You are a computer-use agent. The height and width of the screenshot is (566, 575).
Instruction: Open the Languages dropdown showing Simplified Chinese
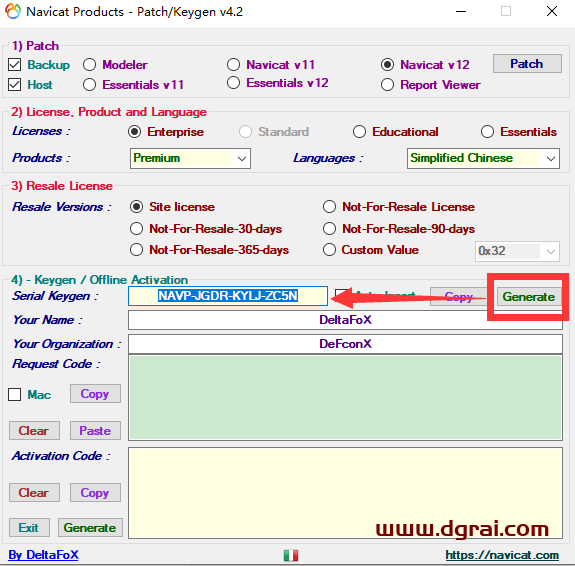[x=483, y=158]
